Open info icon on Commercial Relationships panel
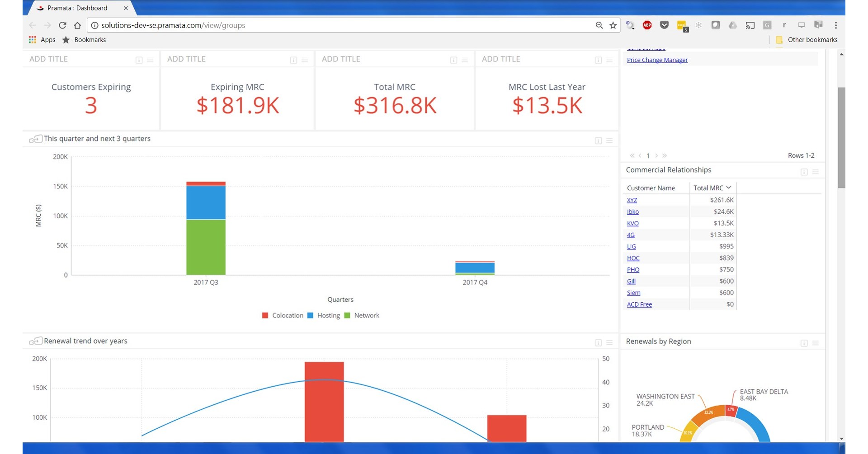 [804, 172]
